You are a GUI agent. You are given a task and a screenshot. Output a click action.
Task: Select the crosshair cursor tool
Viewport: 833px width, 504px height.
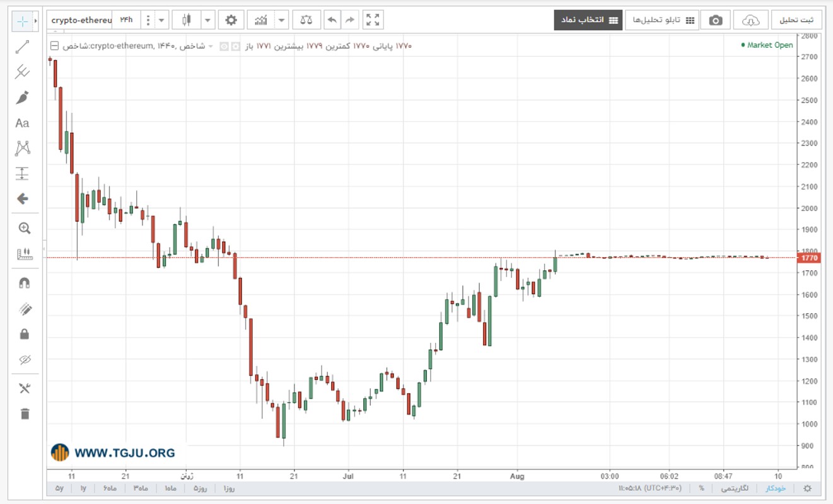click(23, 21)
